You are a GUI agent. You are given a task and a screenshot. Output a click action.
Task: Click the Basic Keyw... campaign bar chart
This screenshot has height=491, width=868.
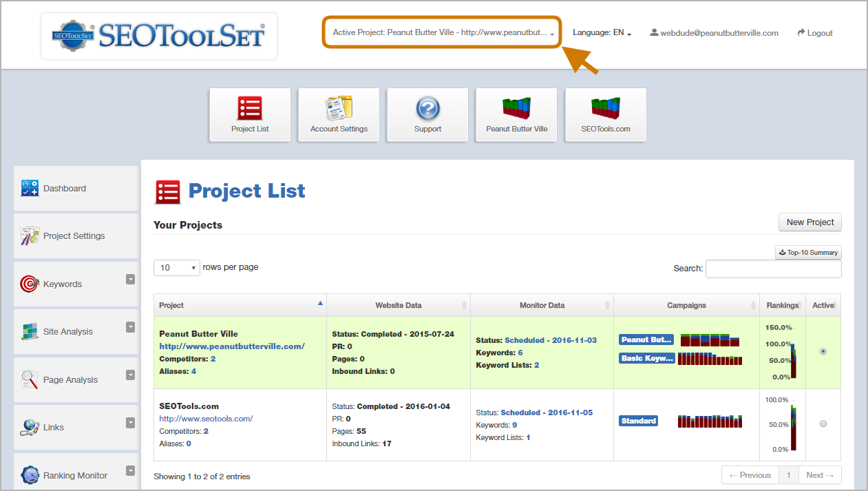click(710, 358)
